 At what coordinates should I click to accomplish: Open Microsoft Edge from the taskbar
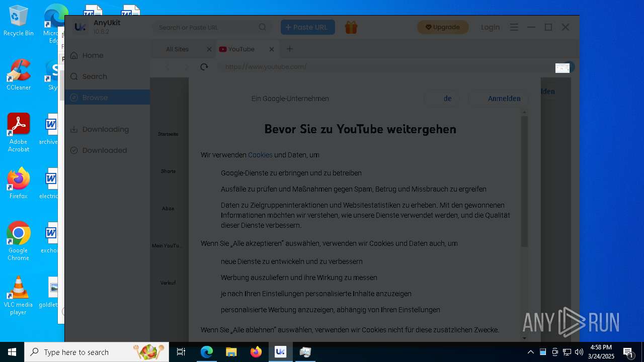207,352
